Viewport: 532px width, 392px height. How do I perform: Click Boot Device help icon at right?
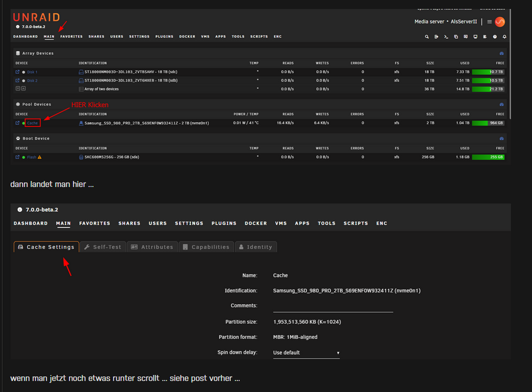(502, 139)
